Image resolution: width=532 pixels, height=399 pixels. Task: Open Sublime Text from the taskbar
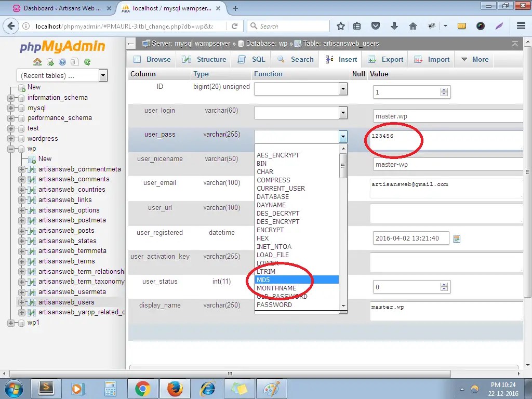tap(46, 389)
